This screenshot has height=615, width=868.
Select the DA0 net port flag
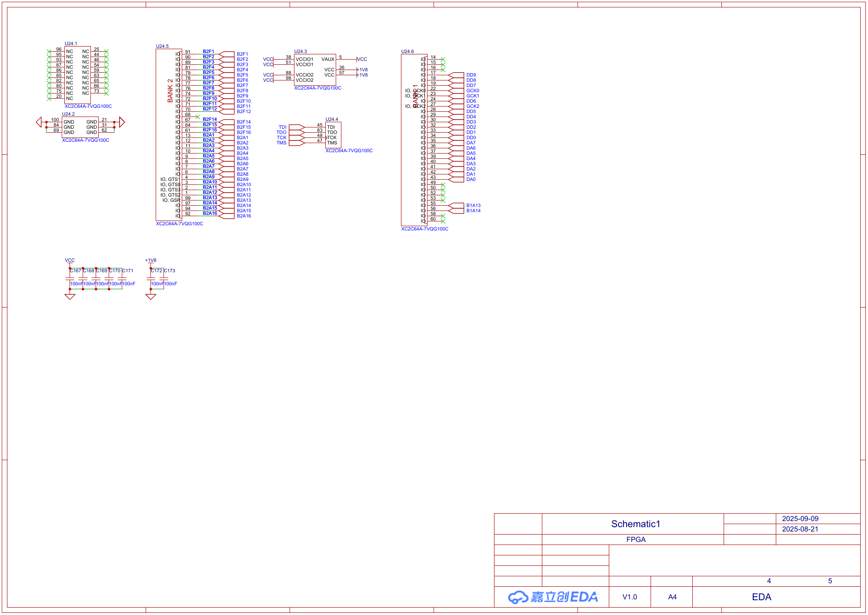point(456,180)
